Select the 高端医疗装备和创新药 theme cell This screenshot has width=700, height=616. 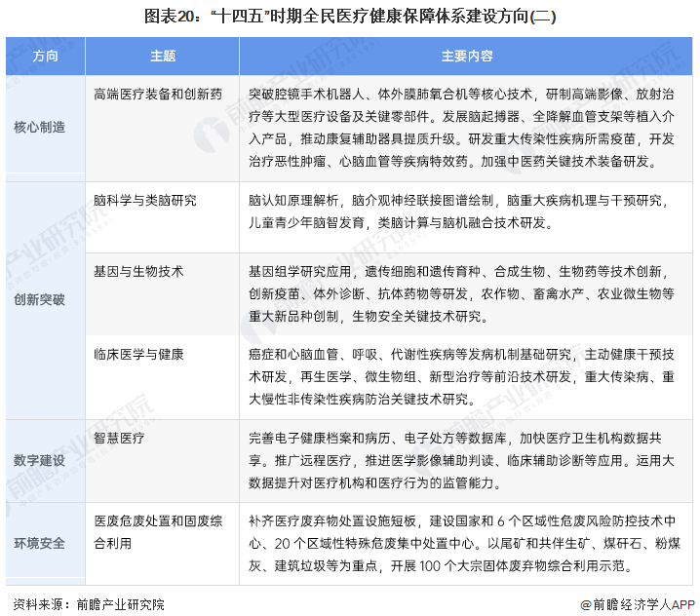coord(163,128)
